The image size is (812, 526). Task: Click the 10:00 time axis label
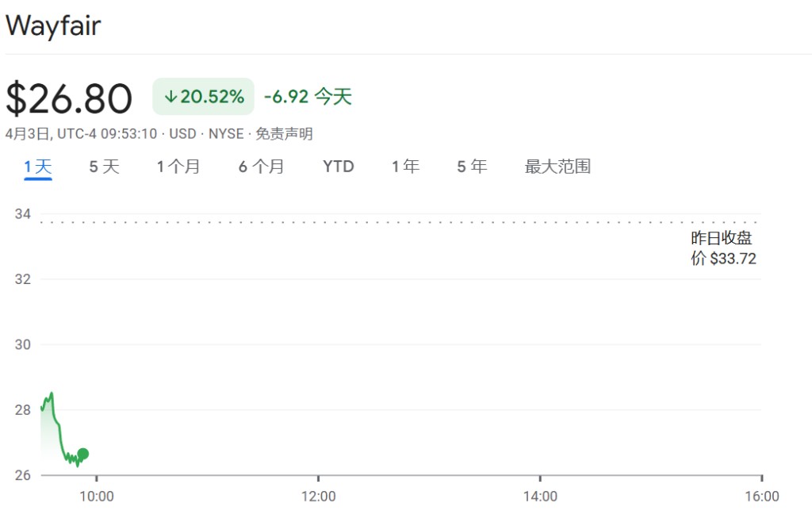pos(97,497)
